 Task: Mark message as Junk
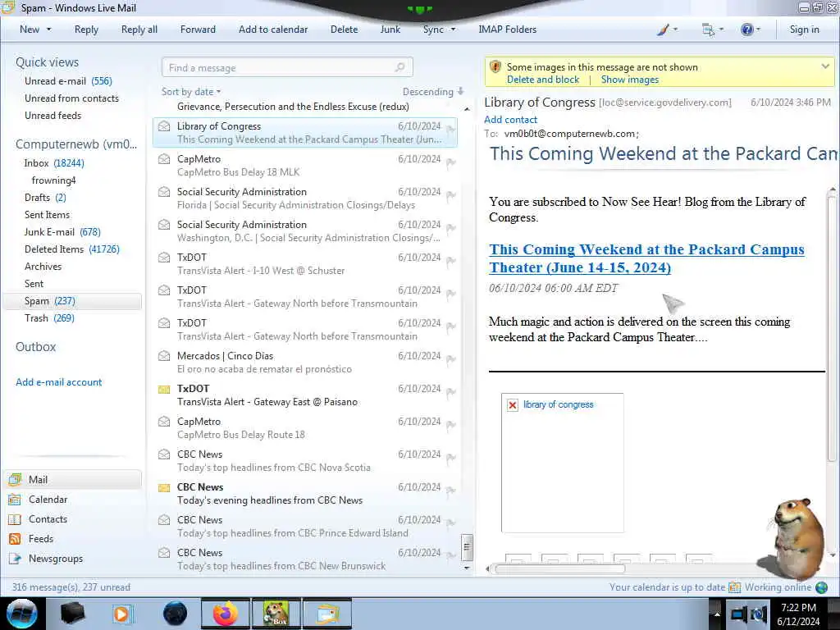[x=390, y=30]
